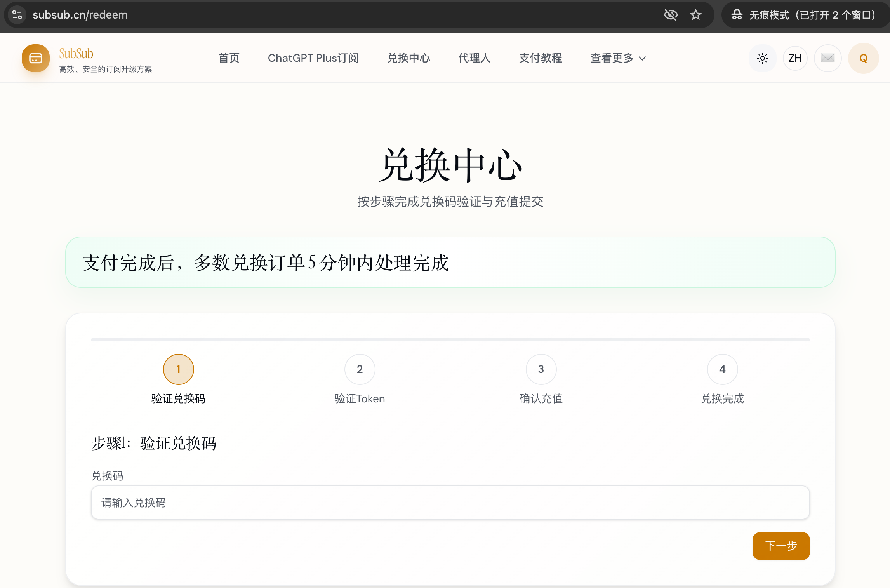Open ChatGPT Plus订阅 nav item

click(313, 58)
